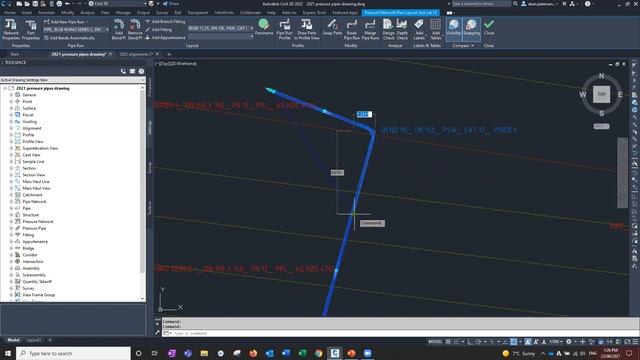
Task: Click the Add Bend/PI tool
Action: [x=119, y=29]
